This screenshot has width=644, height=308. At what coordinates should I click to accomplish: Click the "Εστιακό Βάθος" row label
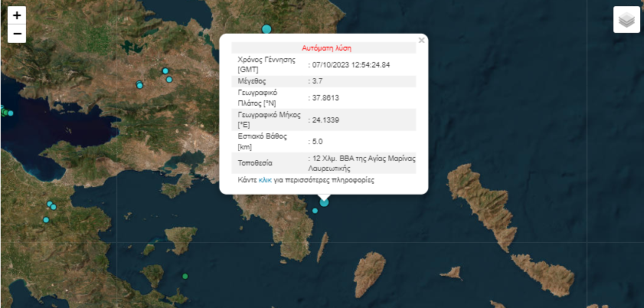262,136
